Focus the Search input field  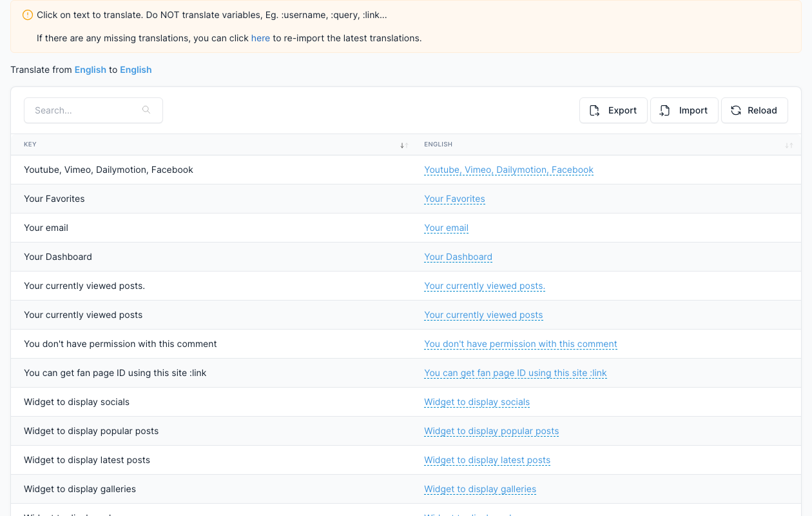click(x=93, y=110)
